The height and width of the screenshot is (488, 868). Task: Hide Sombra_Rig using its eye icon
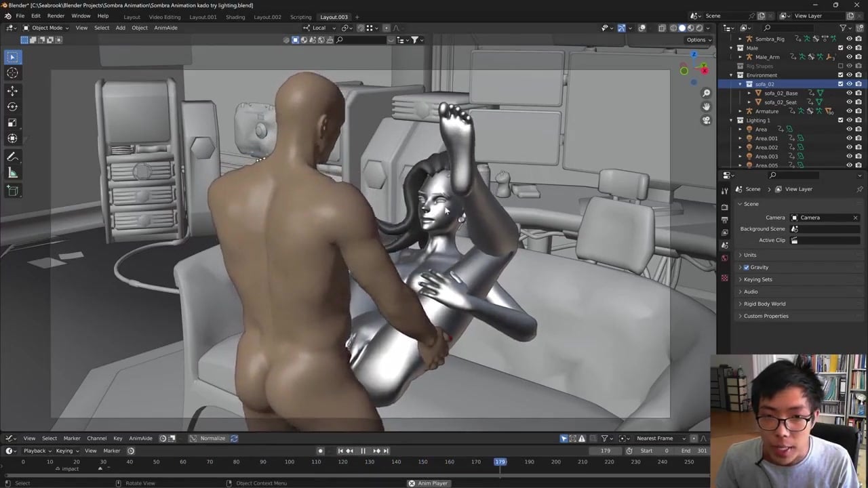click(849, 39)
